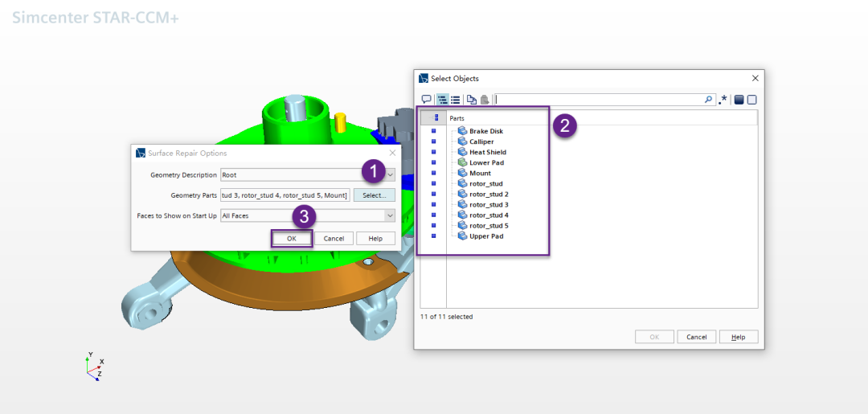This screenshot has width=868, height=414.
Task: Close the Select Objects dialog
Action: (x=755, y=79)
